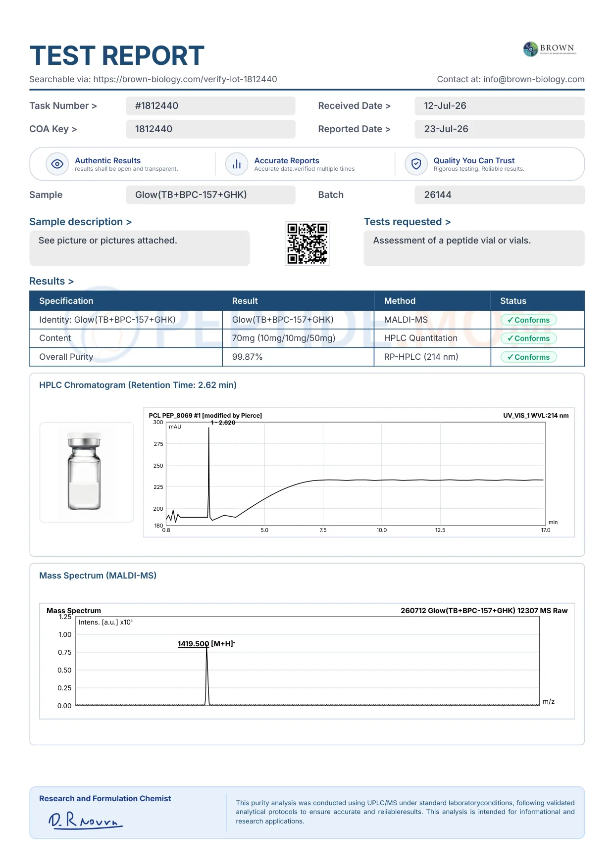The width and height of the screenshot is (615, 868).
Task: Click the 1 - 2.620 peak label
Action: pyautogui.click(x=223, y=423)
